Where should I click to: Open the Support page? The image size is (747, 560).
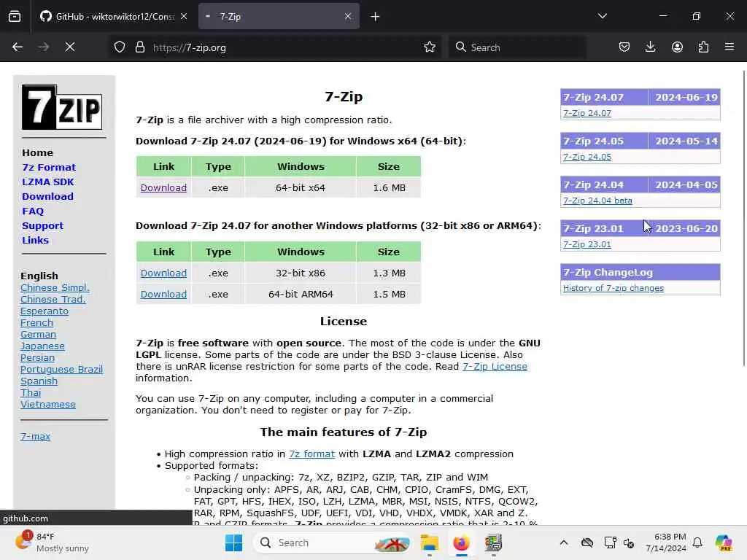[42, 226]
